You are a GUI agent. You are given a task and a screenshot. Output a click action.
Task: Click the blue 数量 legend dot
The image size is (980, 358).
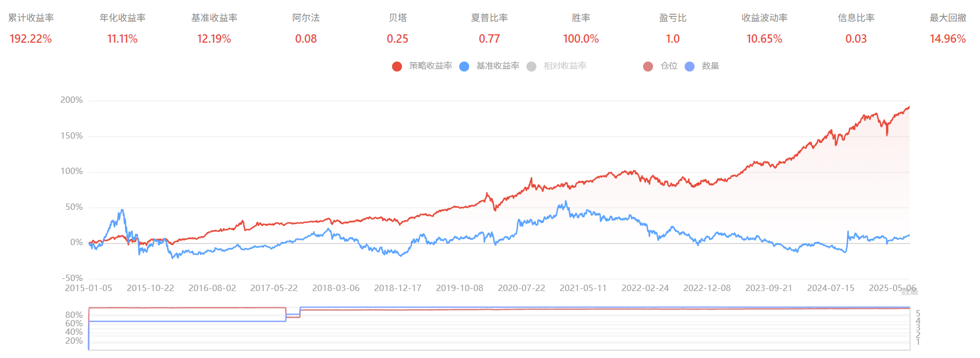(x=689, y=66)
